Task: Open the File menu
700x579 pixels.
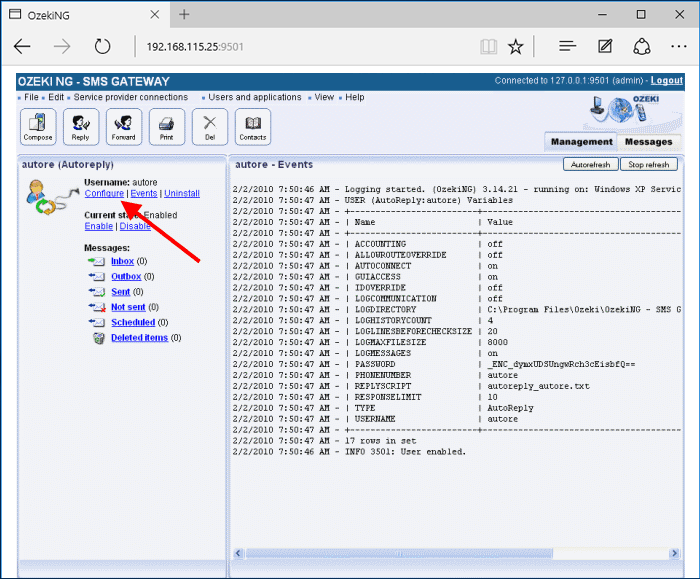Action: pyautogui.click(x=32, y=97)
